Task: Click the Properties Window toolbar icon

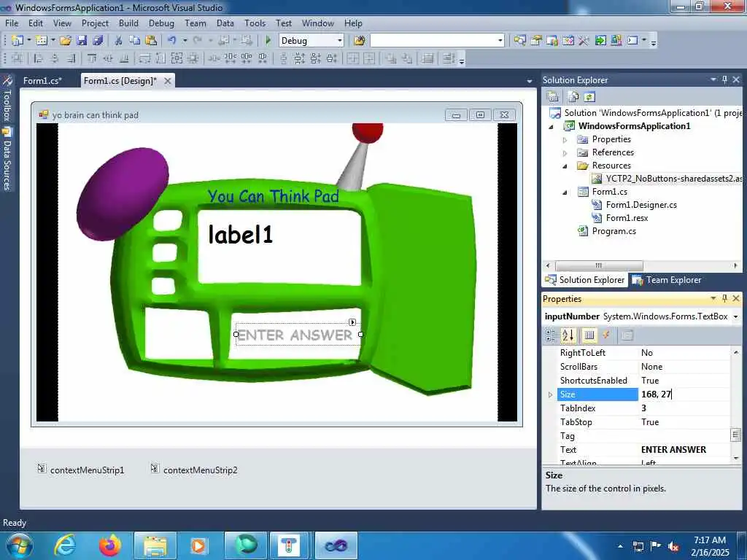Action: [x=536, y=41]
